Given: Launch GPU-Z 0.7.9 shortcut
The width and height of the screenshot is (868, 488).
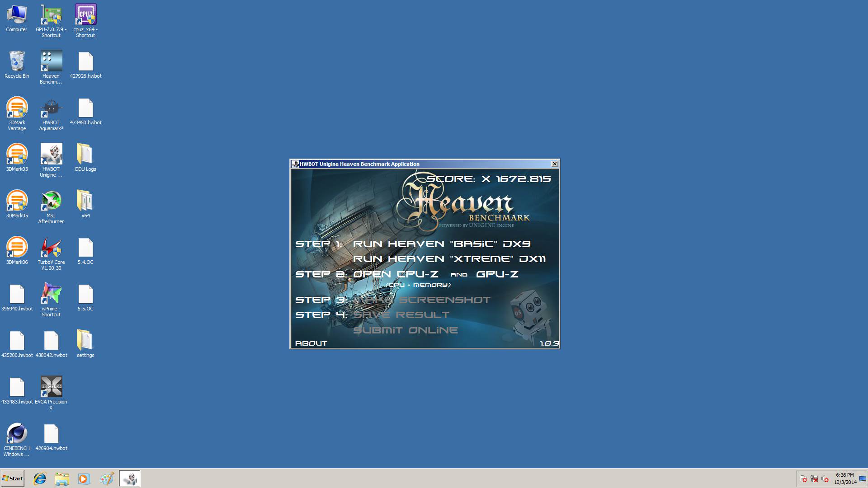Looking at the screenshot, I should click(x=51, y=21).
